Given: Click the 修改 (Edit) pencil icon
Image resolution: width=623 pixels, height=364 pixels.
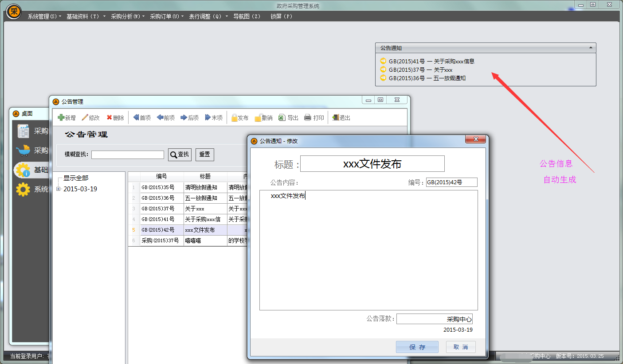Looking at the screenshot, I should tap(85, 118).
